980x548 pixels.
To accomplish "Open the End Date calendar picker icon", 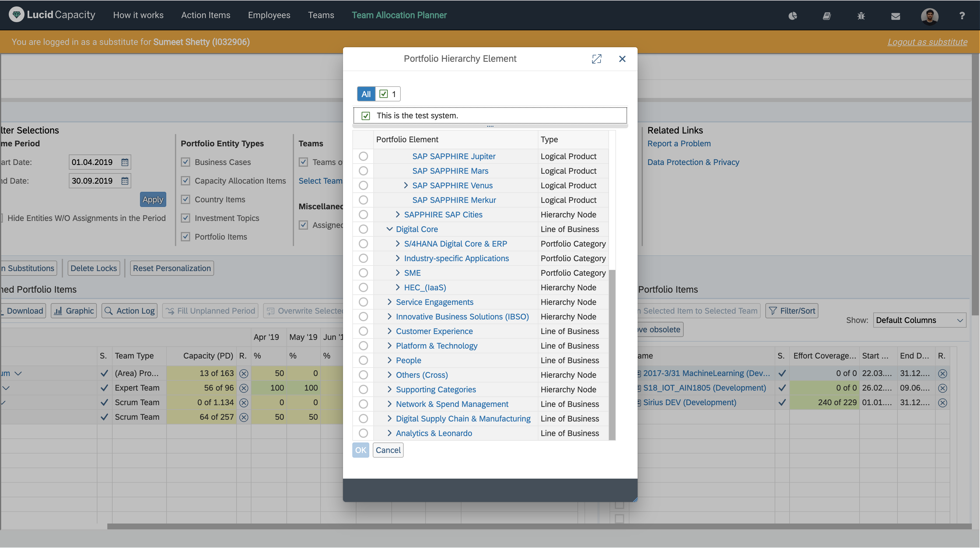I will point(125,181).
